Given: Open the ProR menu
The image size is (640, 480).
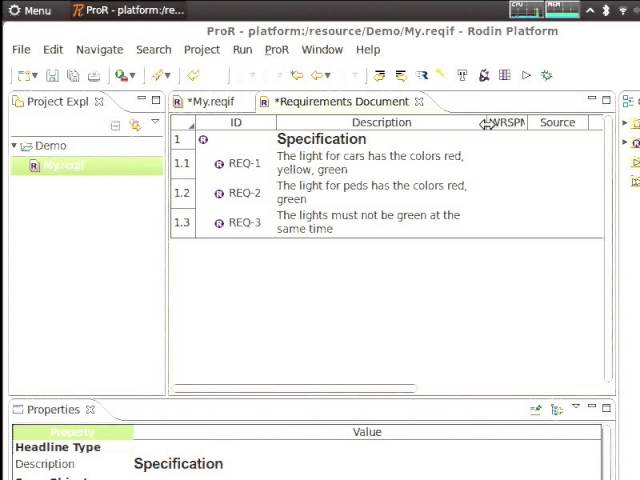Looking at the screenshot, I should coord(276,49).
